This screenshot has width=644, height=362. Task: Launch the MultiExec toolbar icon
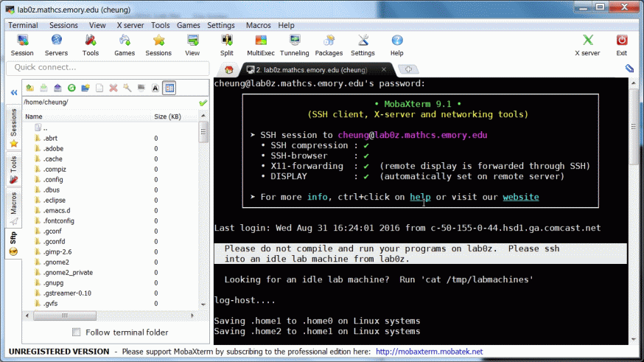tap(261, 45)
